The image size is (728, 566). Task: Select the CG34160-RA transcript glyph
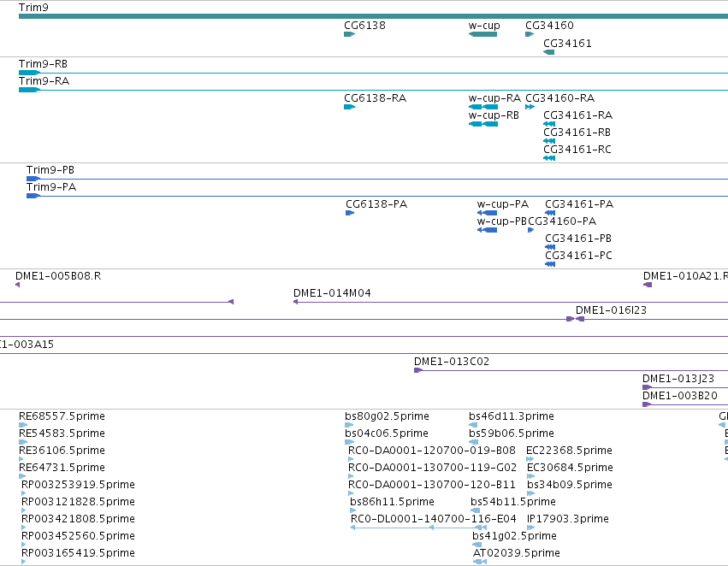click(x=530, y=107)
